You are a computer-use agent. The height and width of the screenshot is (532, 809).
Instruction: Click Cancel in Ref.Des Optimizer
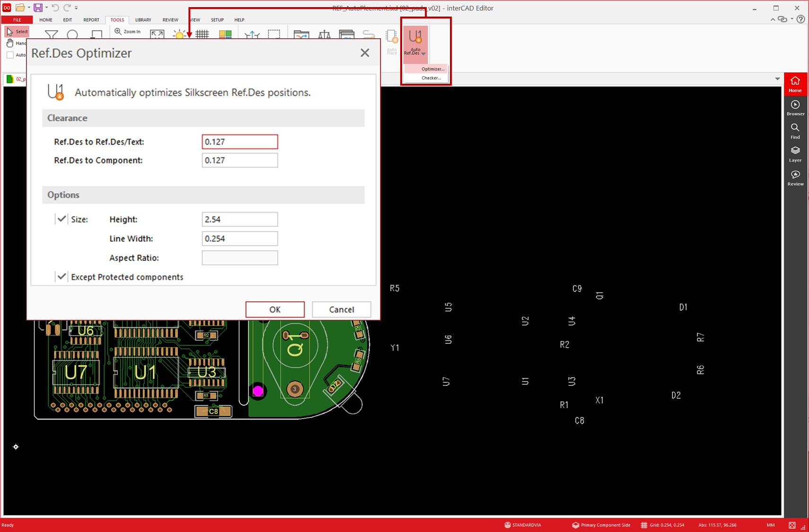coord(342,309)
